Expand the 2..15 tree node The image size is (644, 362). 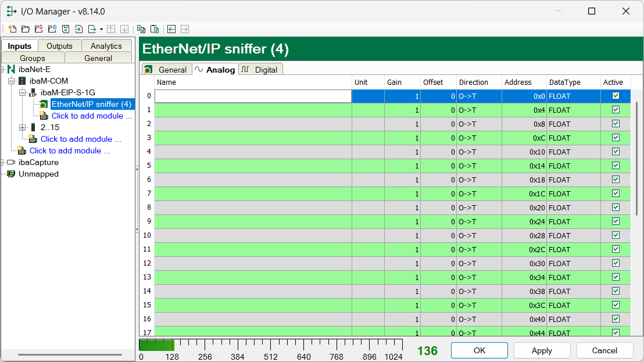coord(23,127)
